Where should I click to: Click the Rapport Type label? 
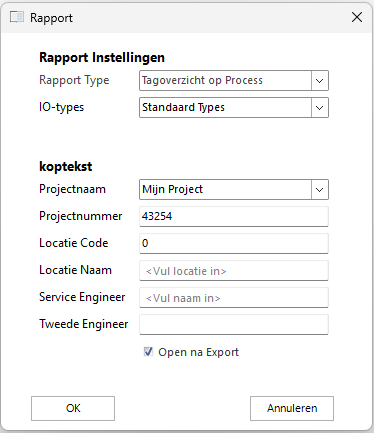pyautogui.click(x=74, y=80)
